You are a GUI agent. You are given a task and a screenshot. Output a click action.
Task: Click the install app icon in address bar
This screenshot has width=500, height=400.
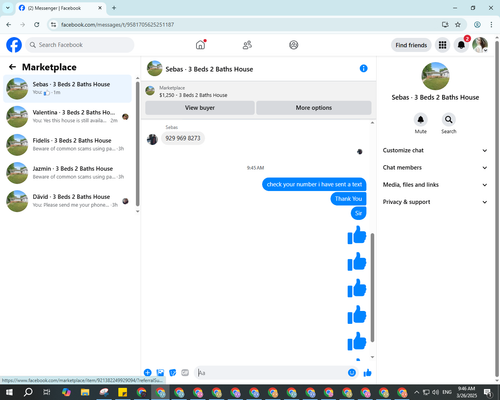445,24
